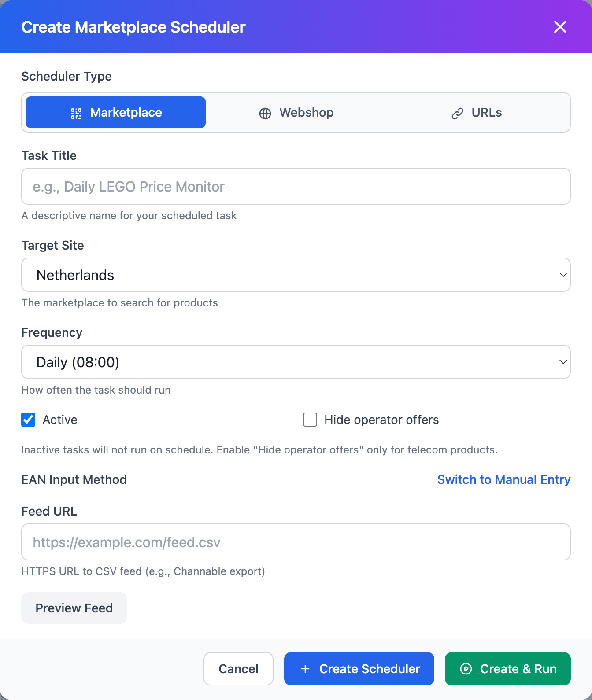Screen dimensions: 592x700
Task: Click the globe icon next to Webshop
Action: pyautogui.click(x=265, y=113)
